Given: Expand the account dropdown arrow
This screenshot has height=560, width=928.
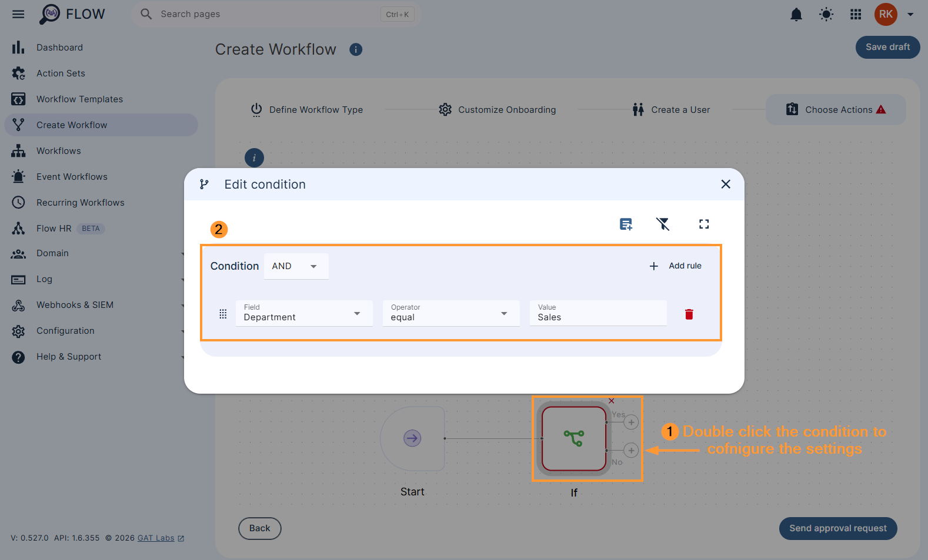Looking at the screenshot, I should click(910, 14).
